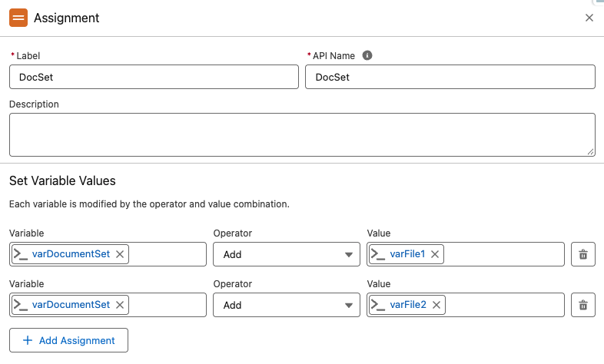Image resolution: width=604 pixels, height=364 pixels.
Task: Open the API Name info tooltip icon
Action: click(x=367, y=55)
